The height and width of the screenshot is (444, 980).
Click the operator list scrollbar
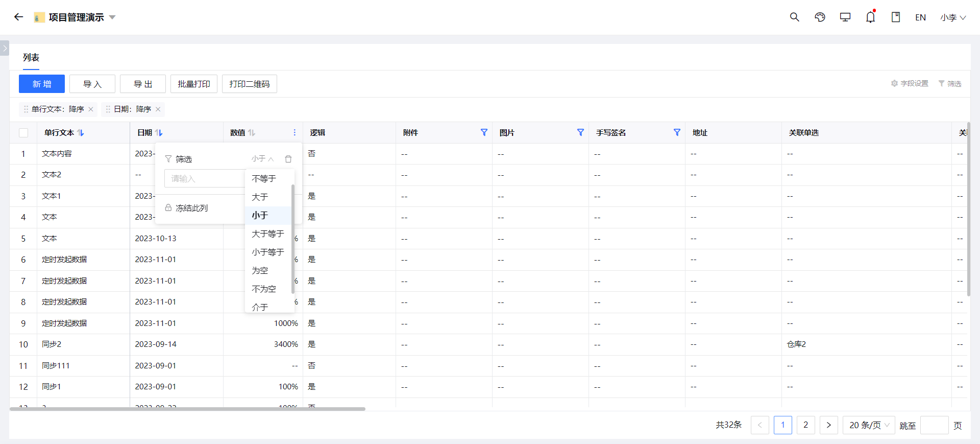pos(293,239)
